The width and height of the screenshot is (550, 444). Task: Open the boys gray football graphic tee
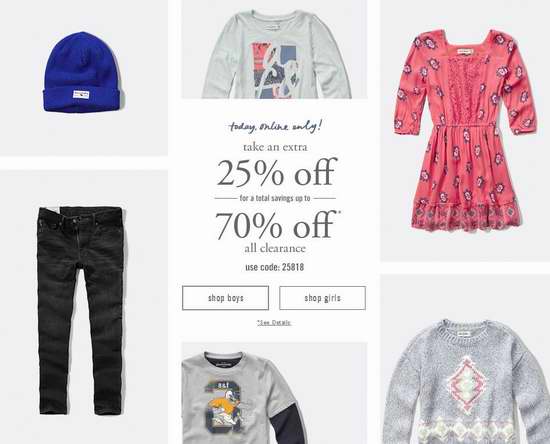pyautogui.click(x=242, y=398)
